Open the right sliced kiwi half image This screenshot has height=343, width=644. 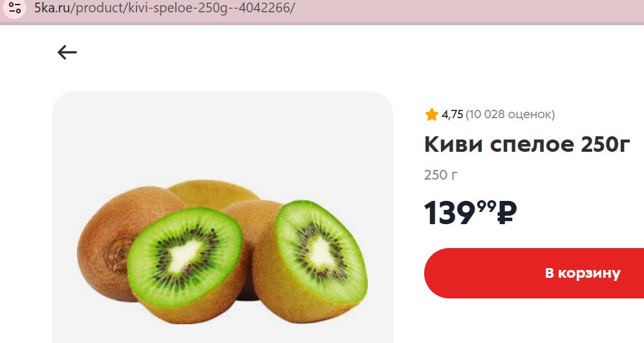(311, 263)
